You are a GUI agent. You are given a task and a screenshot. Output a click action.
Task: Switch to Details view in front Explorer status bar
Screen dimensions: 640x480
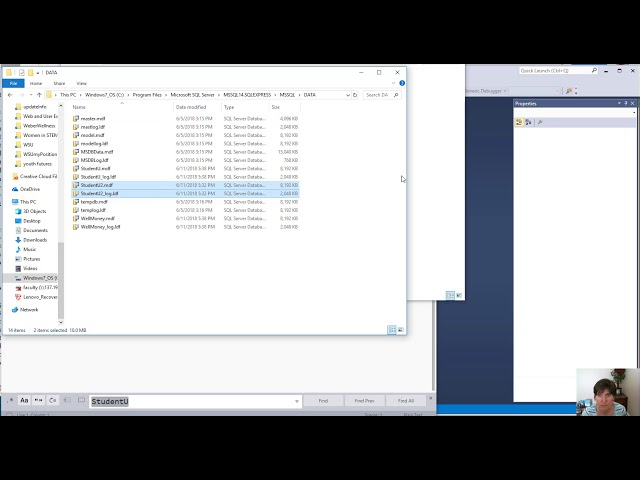coord(392,330)
